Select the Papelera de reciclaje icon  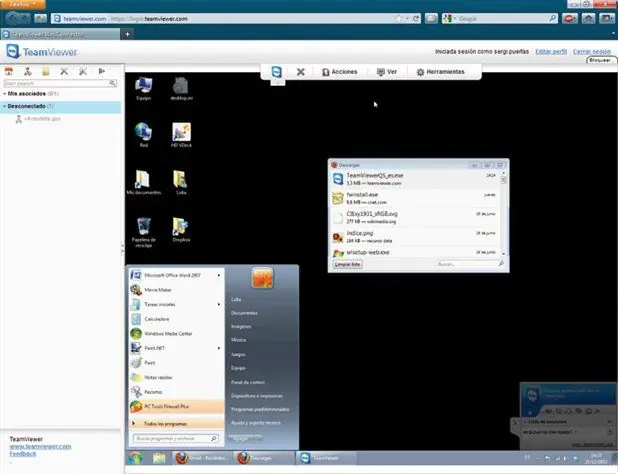click(143, 232)
